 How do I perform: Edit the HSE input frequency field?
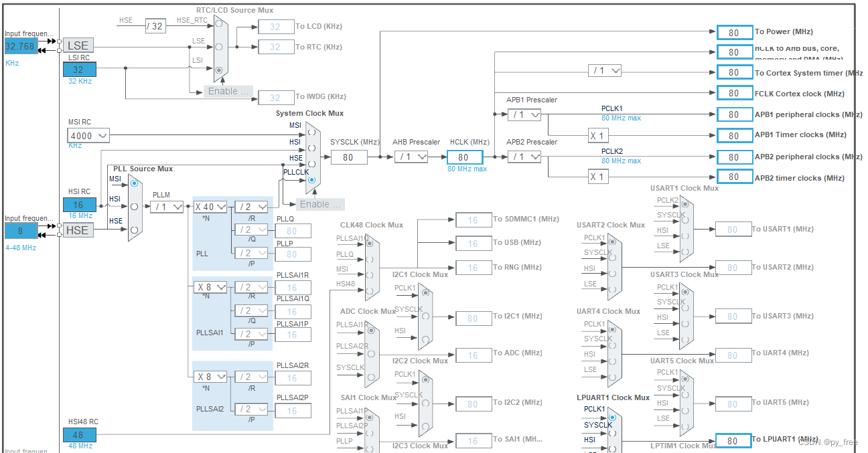point(22,230)
